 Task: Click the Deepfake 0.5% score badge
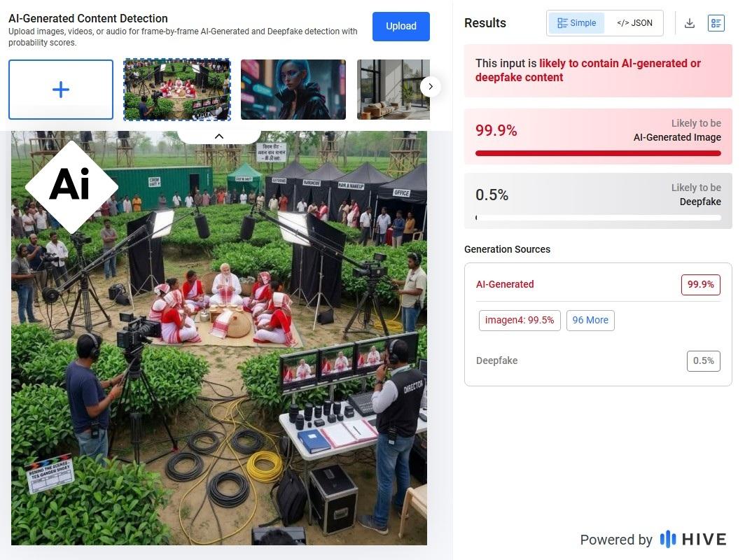704,361
